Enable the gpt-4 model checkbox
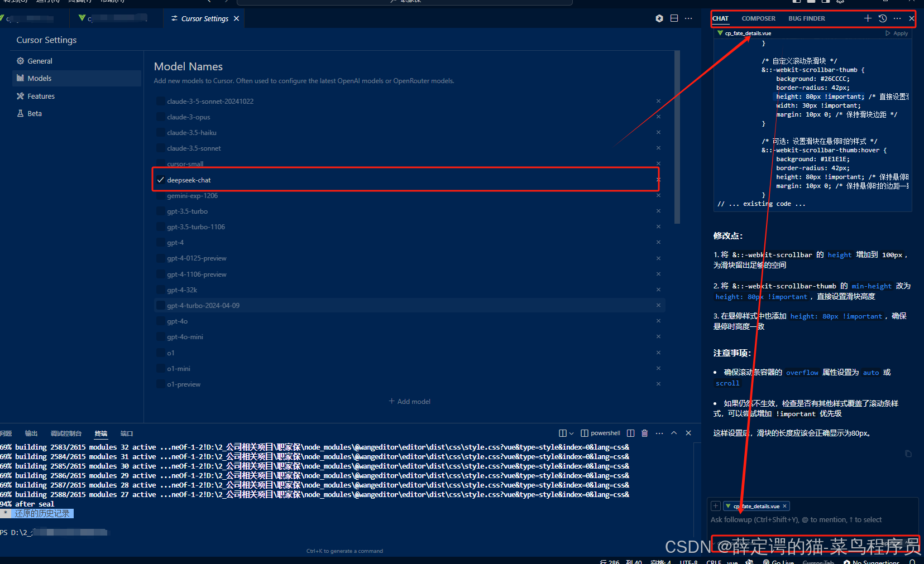 click(161, 242)
